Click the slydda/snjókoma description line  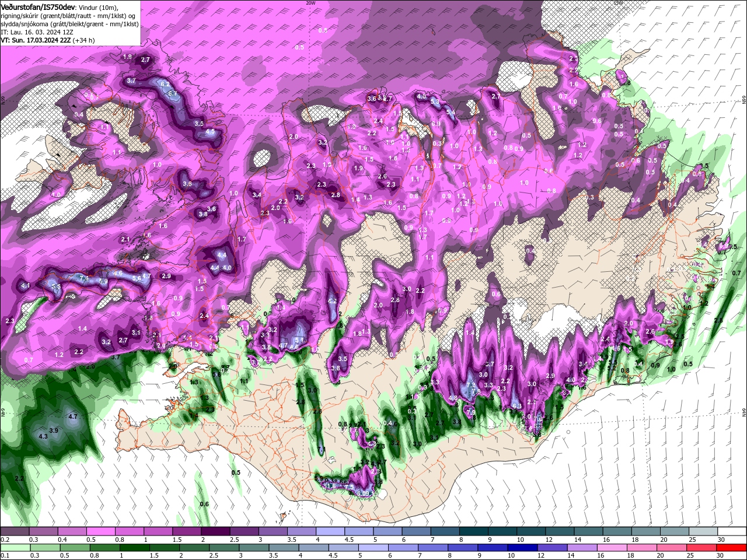point(69,24)
